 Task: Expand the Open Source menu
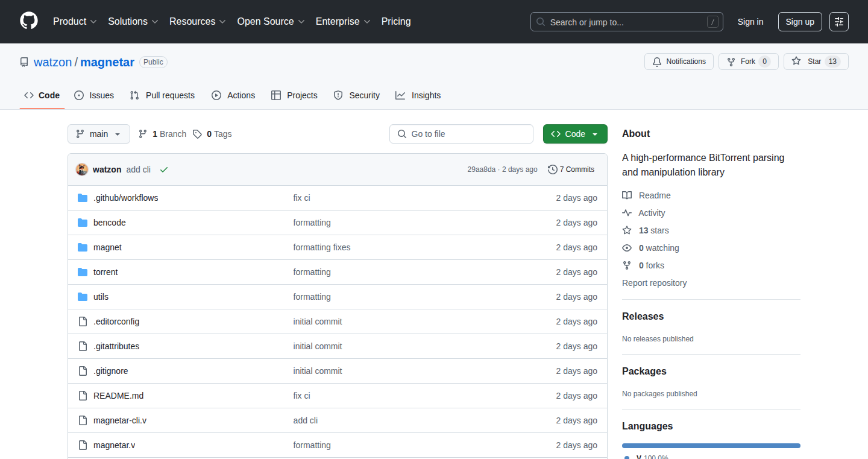pyautogui.click(x=271, y=21)
